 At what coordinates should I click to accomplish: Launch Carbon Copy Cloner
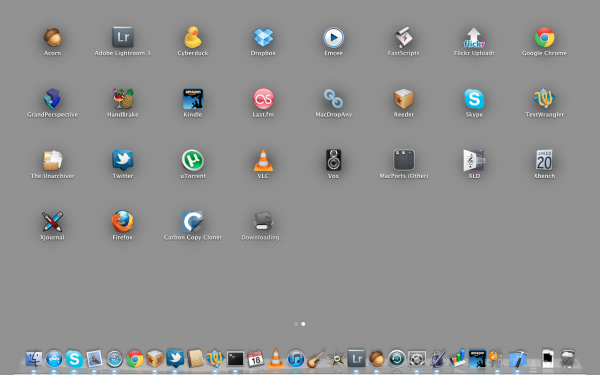click(x=193, y=222)
